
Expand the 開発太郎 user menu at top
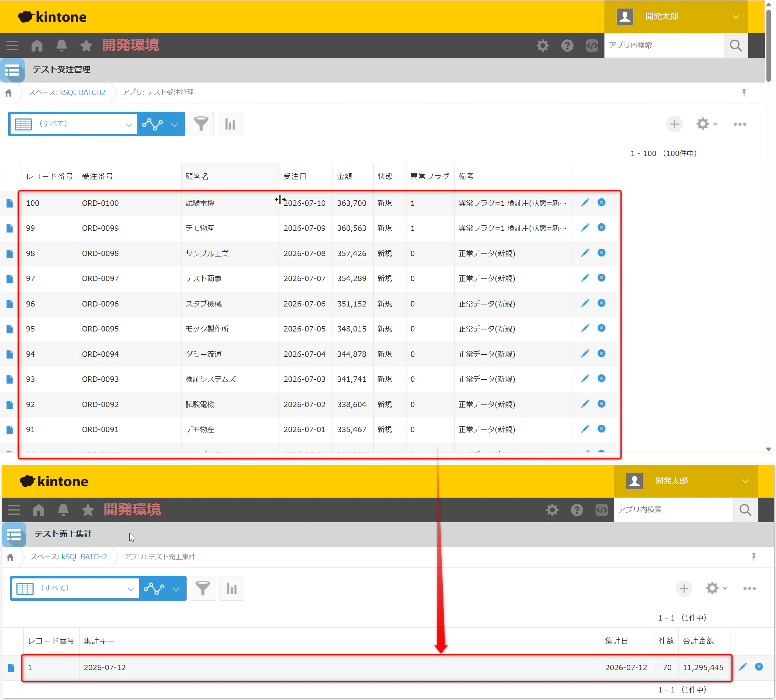676,16
